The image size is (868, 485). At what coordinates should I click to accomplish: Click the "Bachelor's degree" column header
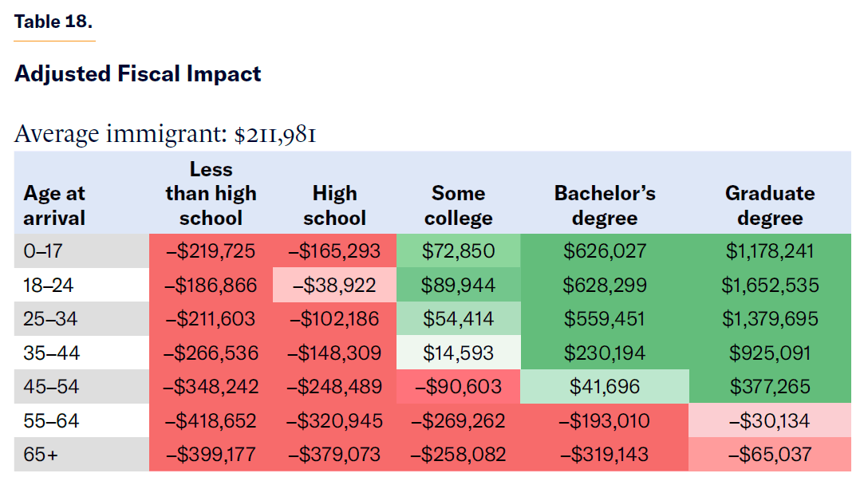pyautogui.click(x=605, y=205)
